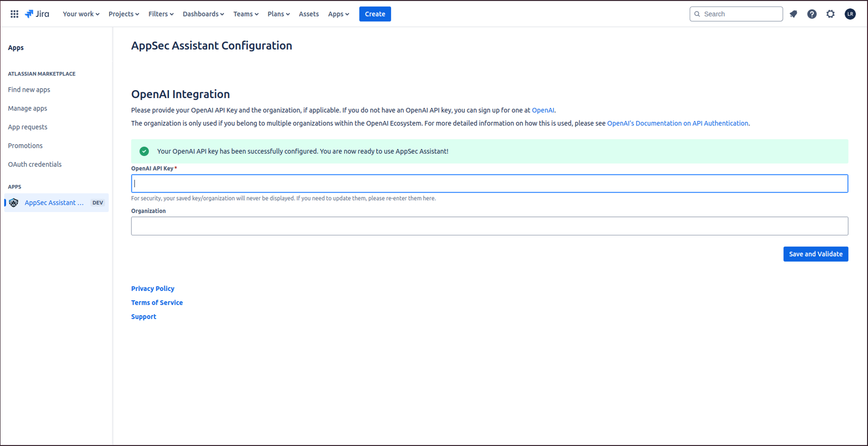Click the blue Create button

coord(375,14)
